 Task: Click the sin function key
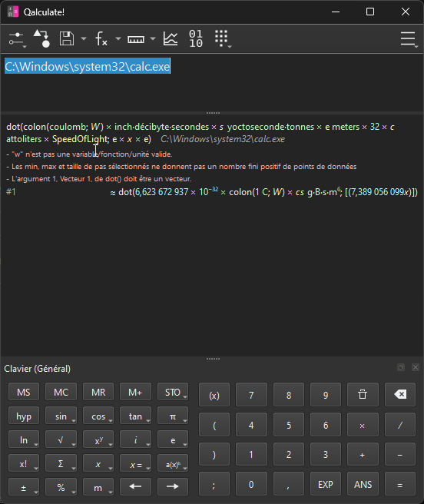tap(61, 416)
